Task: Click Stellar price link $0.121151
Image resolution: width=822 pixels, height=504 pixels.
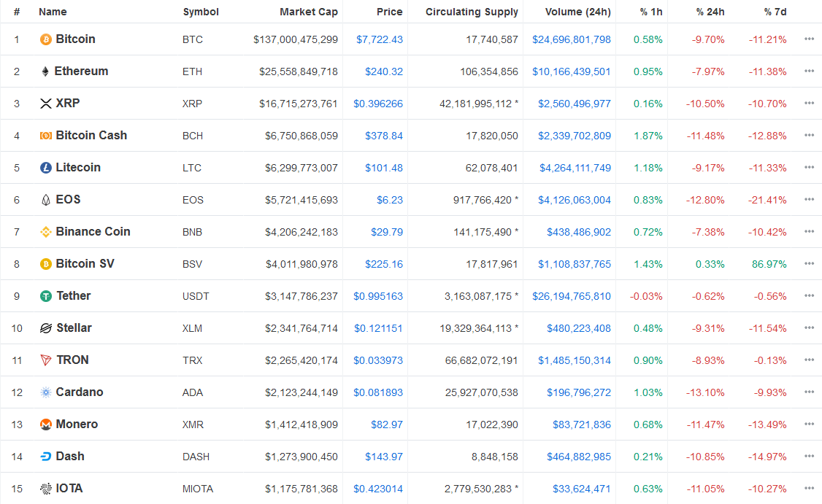Action: coord(378,328)
